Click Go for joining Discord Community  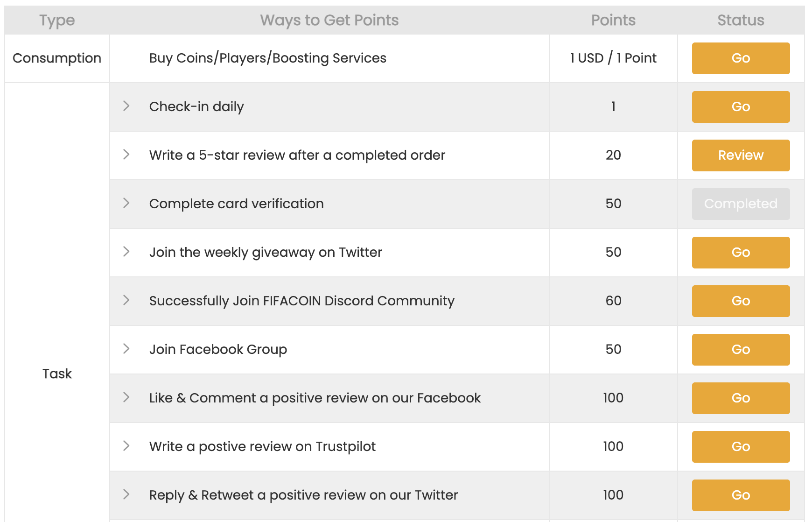point(741,301)
